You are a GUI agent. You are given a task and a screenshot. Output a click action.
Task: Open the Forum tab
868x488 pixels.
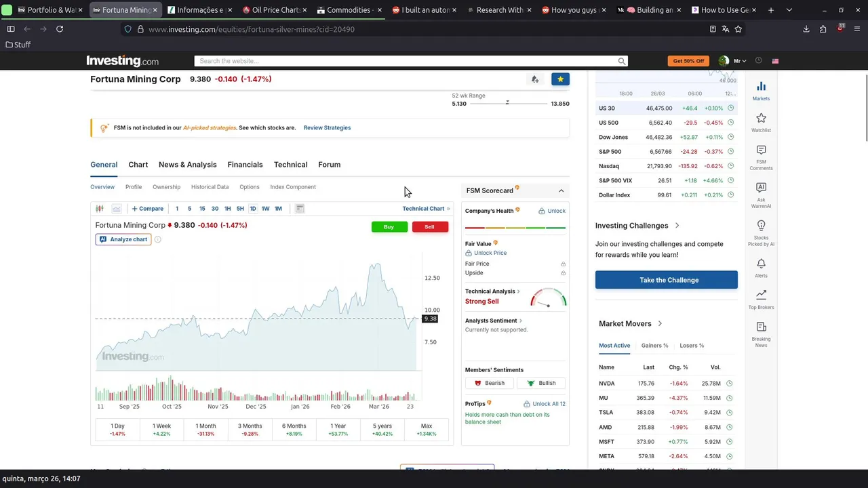tap(330, 165)
